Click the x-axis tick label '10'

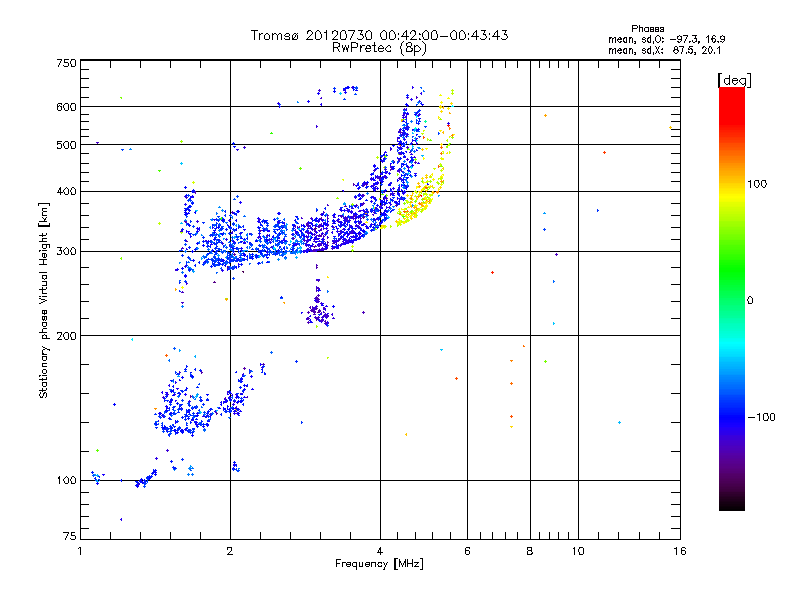(578, 551)
